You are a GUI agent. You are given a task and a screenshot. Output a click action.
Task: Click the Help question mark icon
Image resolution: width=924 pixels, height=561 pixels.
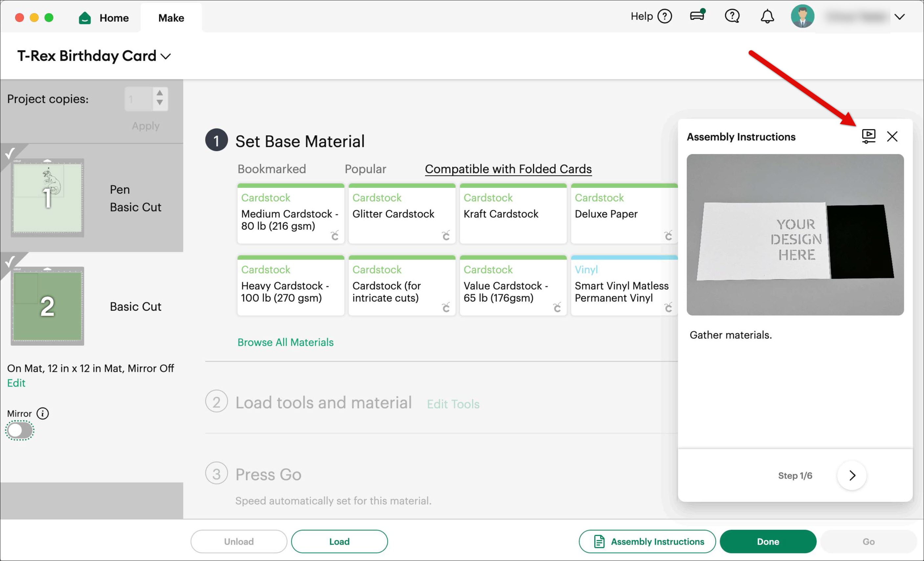click(665, 16)
